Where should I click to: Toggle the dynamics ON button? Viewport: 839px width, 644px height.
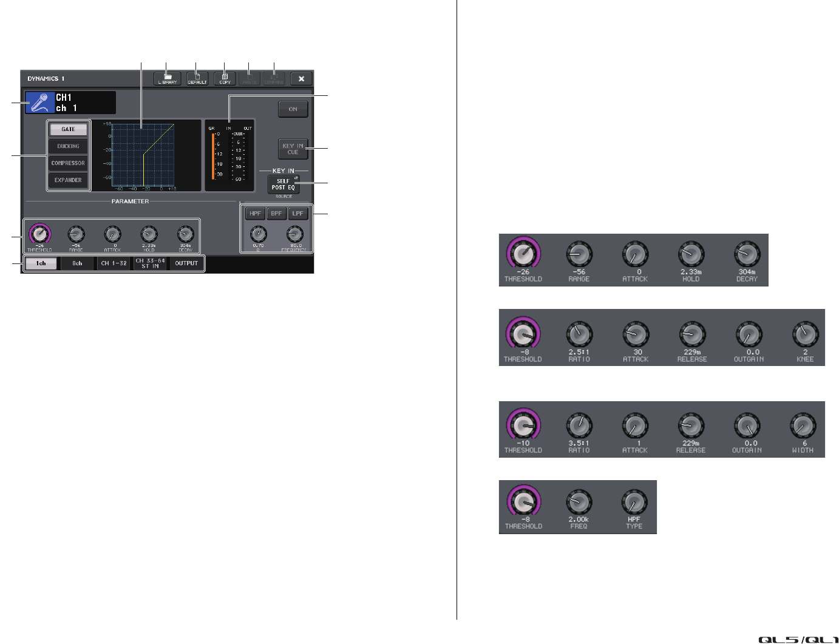pyautogui.click(x=293, y=109)
